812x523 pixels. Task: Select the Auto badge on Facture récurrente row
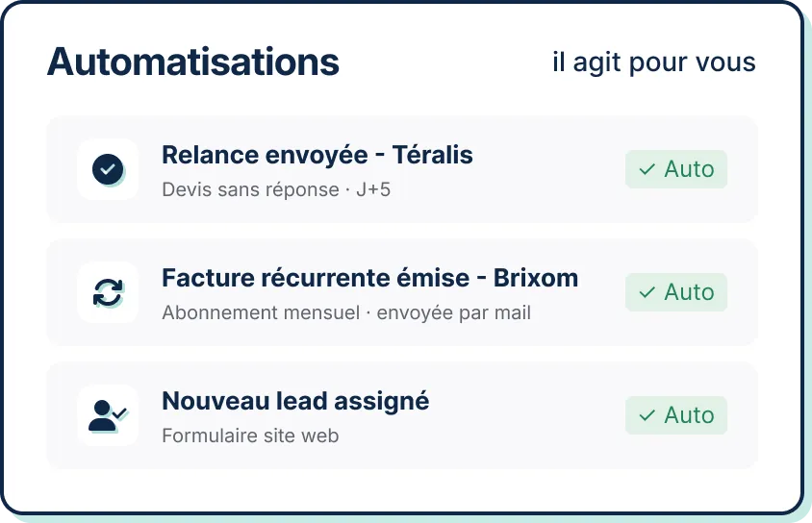click(x=676, y=292)
